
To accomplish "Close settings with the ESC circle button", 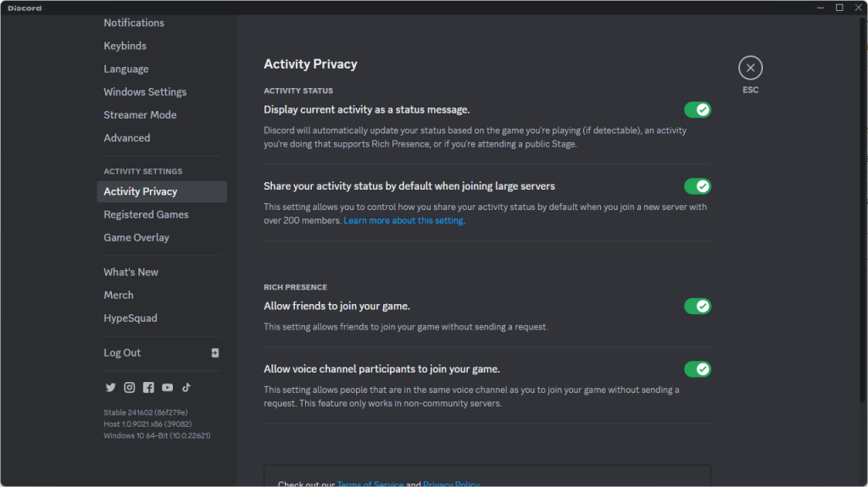I will click(750, 68).
